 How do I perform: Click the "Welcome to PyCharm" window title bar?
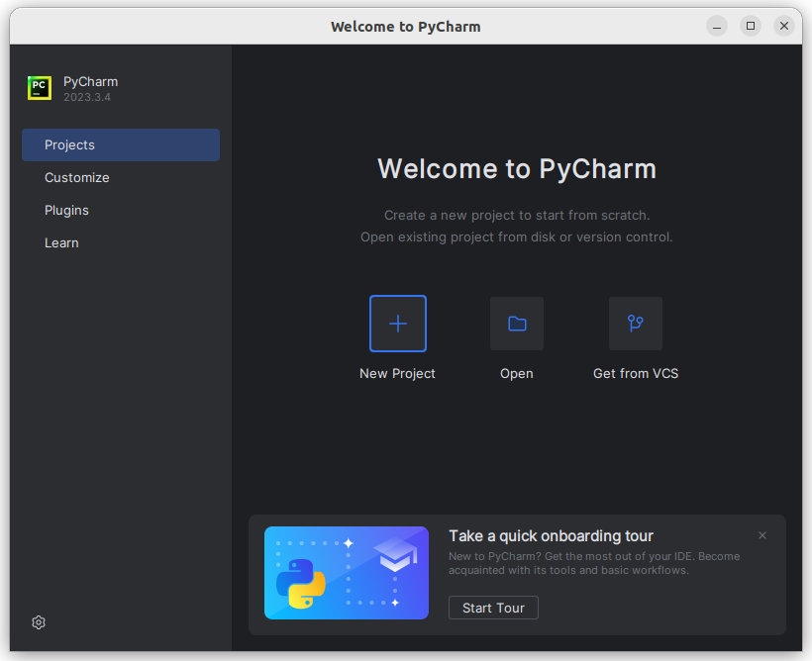tap(406, 27)
